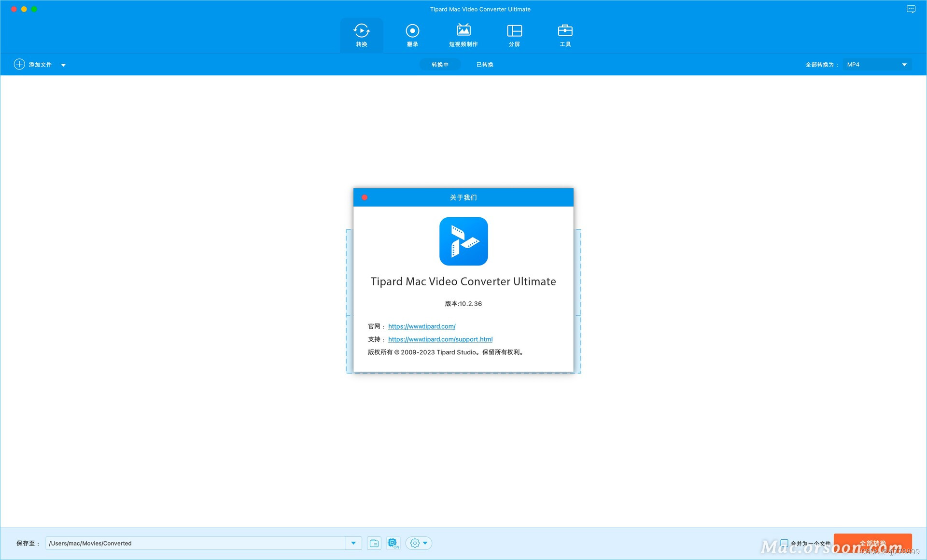This screenshot has height=560, width=927.
Task: Click the save path field /Users/mac/Movies/Converted
Action: tap(196, 543)
